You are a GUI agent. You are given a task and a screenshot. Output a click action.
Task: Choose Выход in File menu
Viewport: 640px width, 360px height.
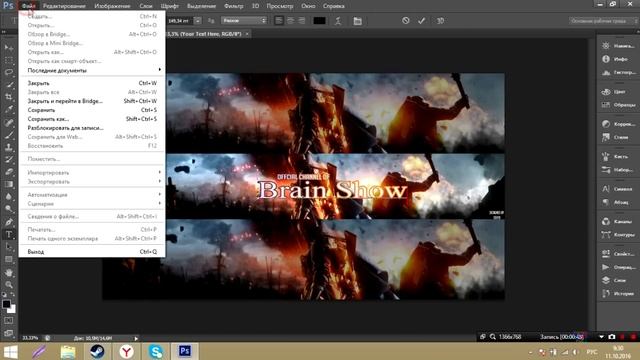coord(92,251)
